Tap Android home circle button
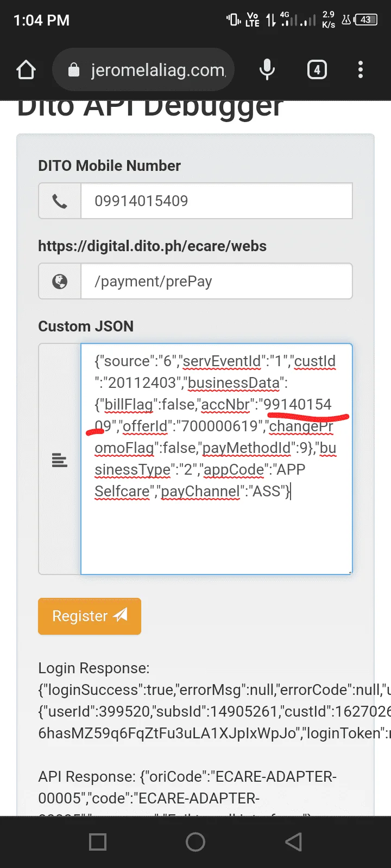 point(195,842)
